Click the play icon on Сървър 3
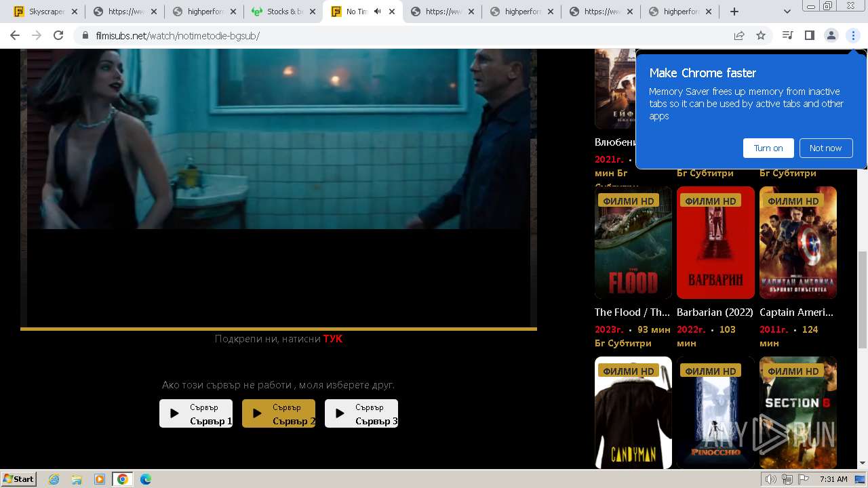Screen dimensions: 868x488 [x=340, y=413]
